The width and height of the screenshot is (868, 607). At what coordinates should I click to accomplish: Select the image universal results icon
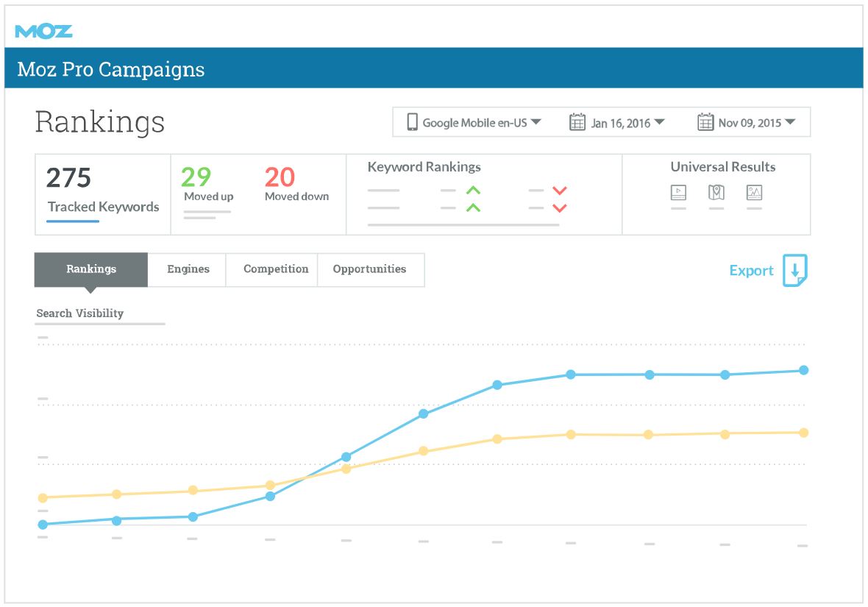click(x=754, y=193)
